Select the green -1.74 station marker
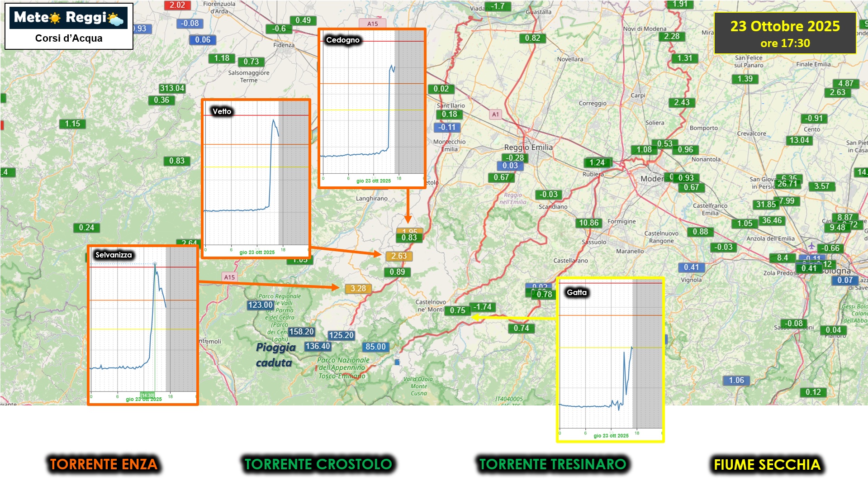 point(483,307)
